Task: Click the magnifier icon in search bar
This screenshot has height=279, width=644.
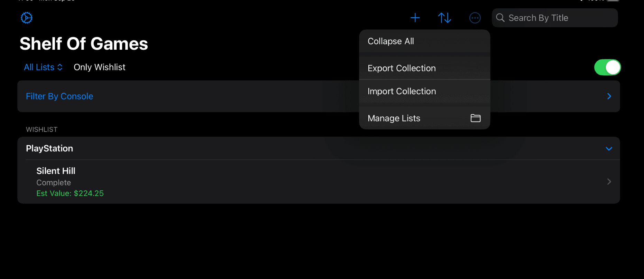Action: click(x=500, y=18)
